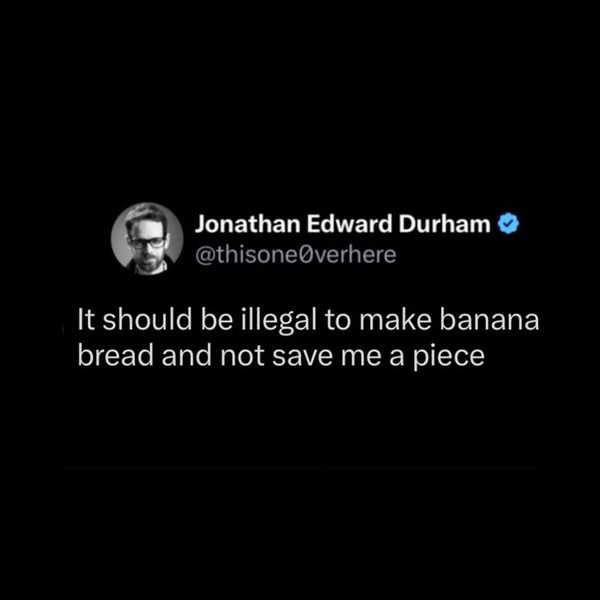Click the thin divider line below the tweet
Image resolution: width=600 pixels, height=600 pixels.
(x=300, y=468)
